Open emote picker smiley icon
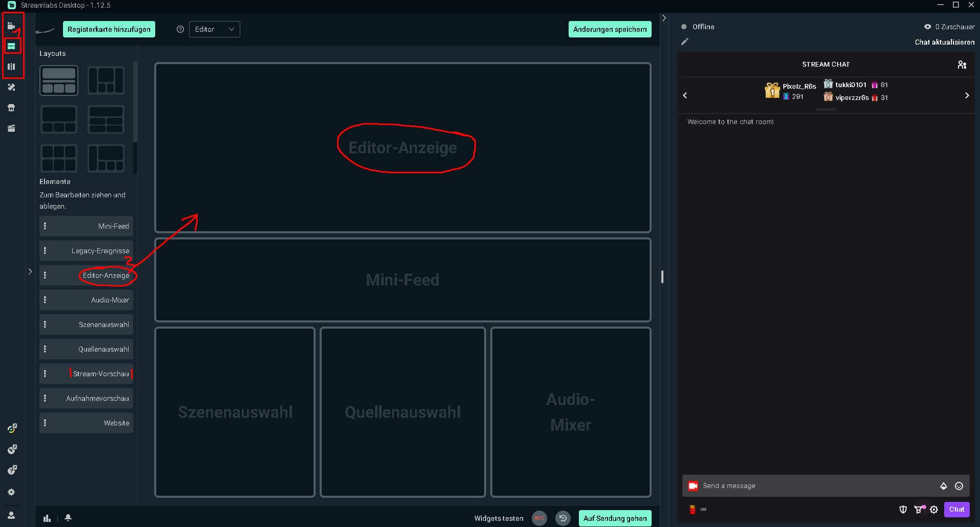Viewport: 980px width, 527px height. coord(959,486)
